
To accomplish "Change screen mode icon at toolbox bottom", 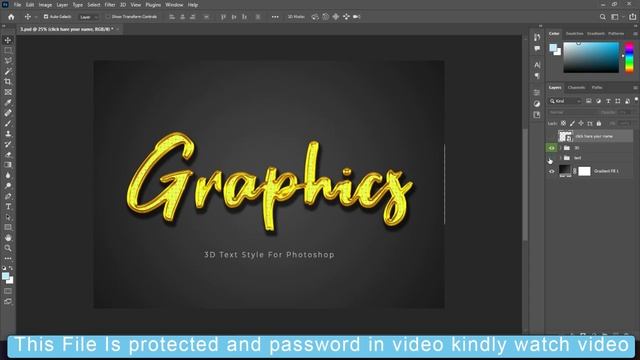I will click(8, 302).
